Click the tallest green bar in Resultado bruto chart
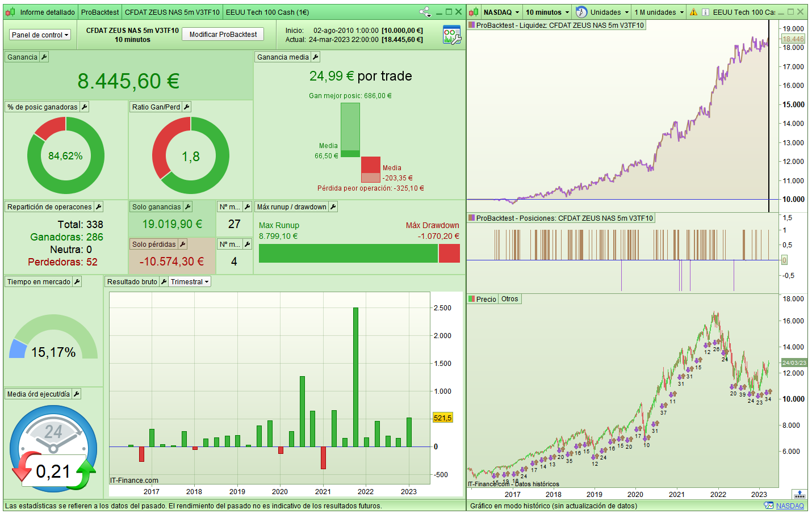This screenshot has width=812, height=514. pos(355,377)
